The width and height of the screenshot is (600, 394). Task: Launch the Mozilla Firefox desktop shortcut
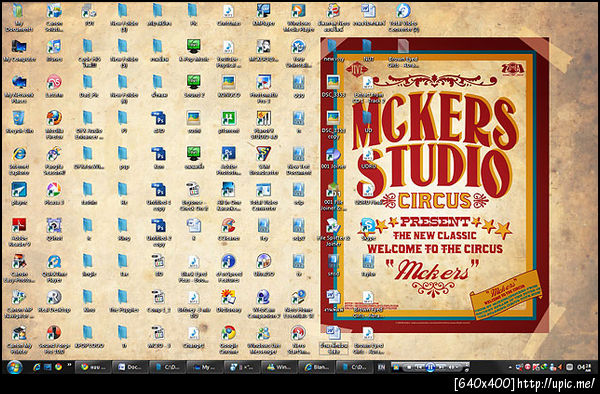54,124
